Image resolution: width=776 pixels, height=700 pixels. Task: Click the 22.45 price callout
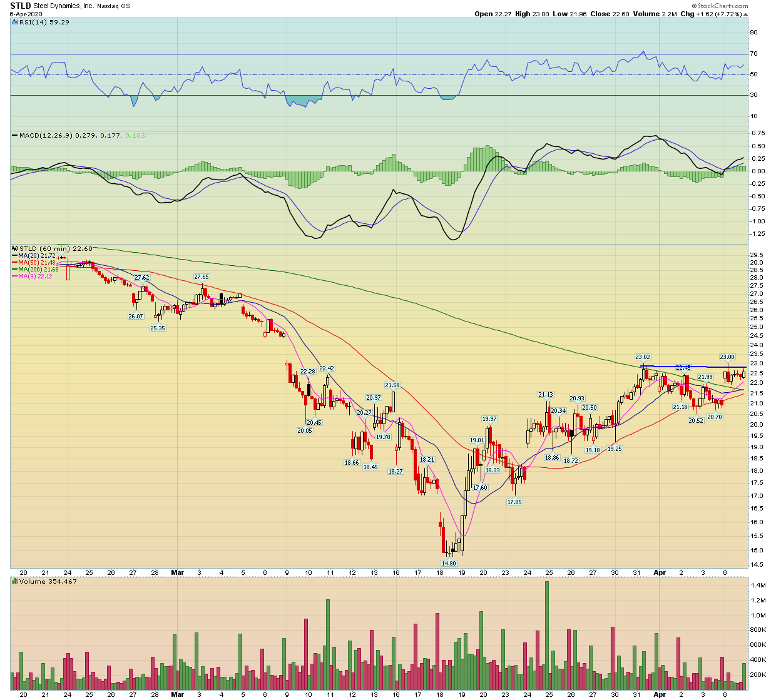coord(683,368)
